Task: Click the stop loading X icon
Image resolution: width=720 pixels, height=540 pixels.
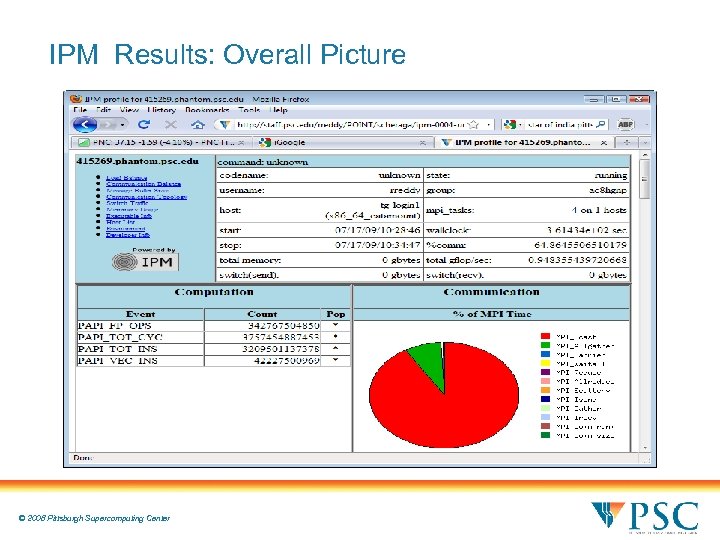Action: (x=171, y=124)
